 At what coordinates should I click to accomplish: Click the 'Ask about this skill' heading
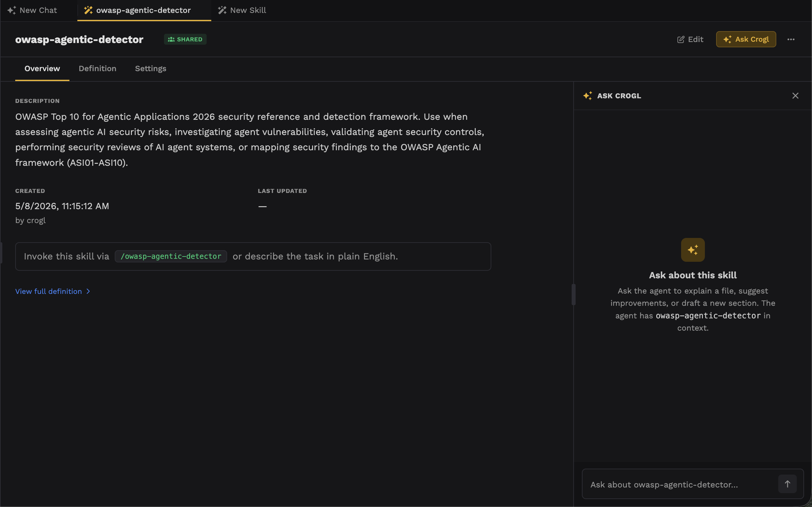(x=693, y=275)
